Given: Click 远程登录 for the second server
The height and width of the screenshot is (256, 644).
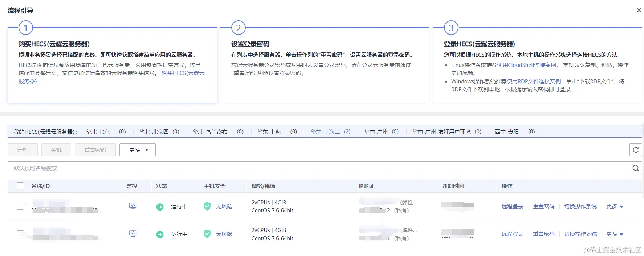Looking at the screenshot, I should pyautogui.click(x=512, y=234).
